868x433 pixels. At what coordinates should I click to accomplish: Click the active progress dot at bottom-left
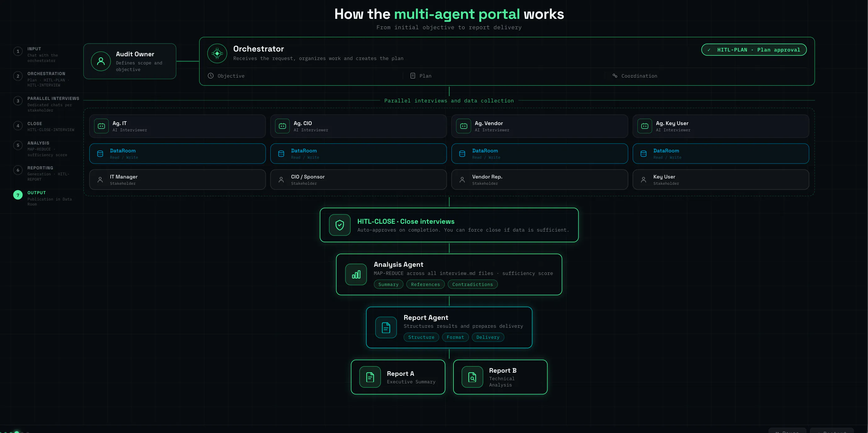click(16, 432)
